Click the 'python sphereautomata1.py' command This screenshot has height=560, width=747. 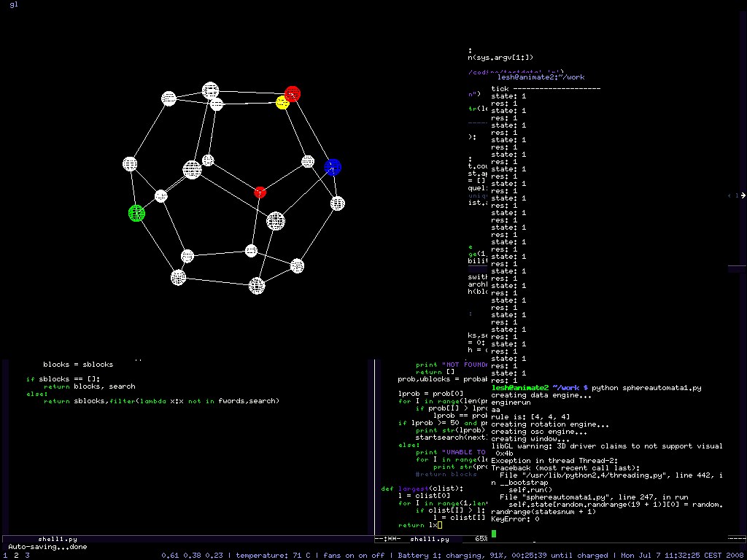coord(646,388)
